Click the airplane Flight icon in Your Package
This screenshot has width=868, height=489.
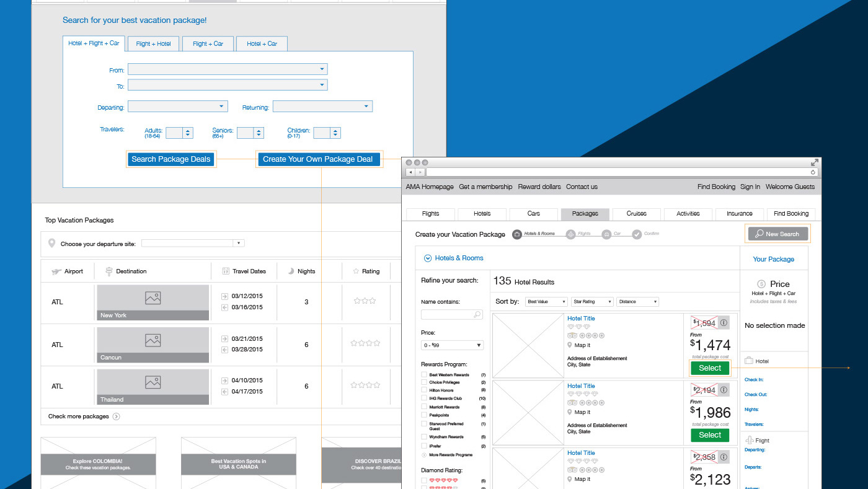click(x=749, y=440)
